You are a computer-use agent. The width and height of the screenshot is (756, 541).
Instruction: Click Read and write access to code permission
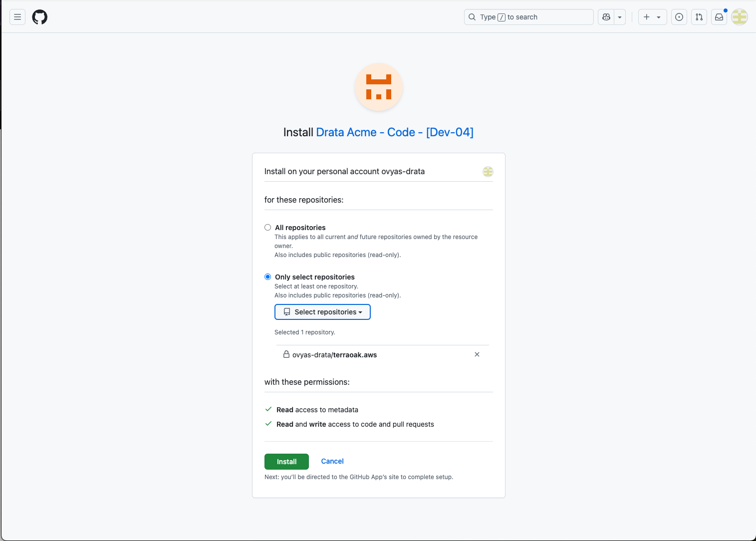click(355, 424)
